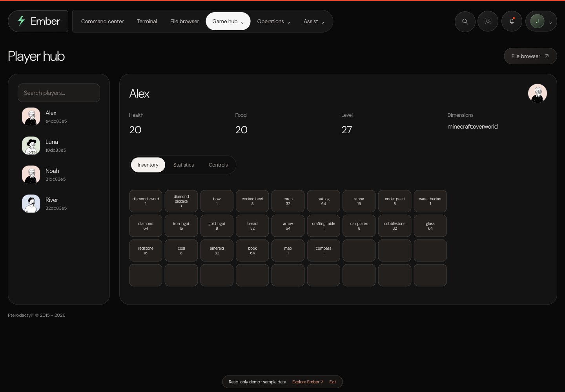Expand the Game hub dropdown

228,21
